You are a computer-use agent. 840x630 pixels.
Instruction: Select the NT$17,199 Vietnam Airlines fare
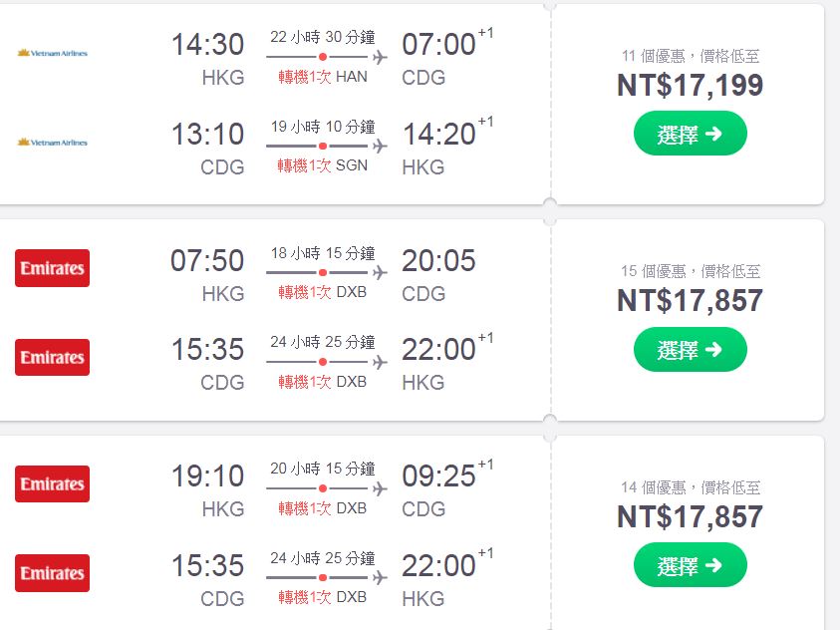tap(690, 134)
